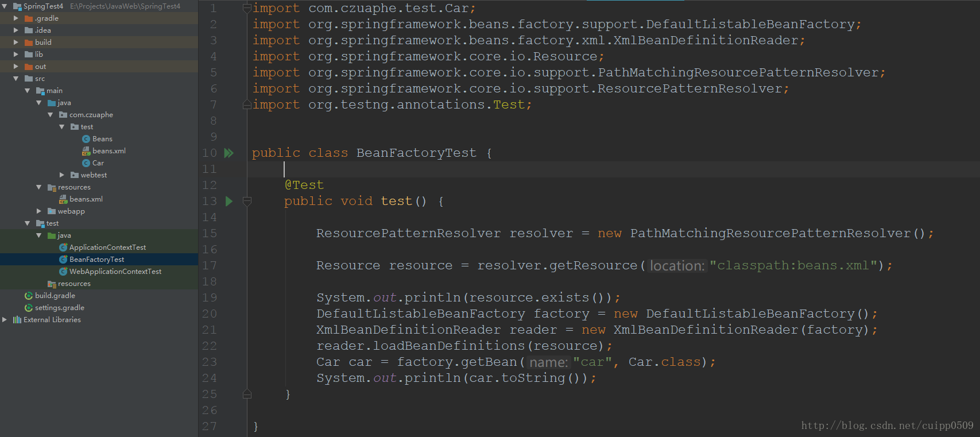This screenshot has height=437, width=980.
Task: Select the Beans class in project tree
Action: click(102, 139)
